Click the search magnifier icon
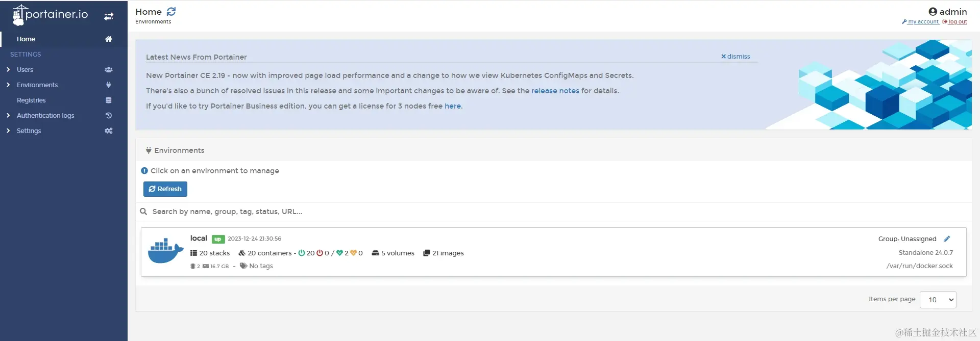The image size is (980, 341). pyautogui.click(x=143, y=212)
